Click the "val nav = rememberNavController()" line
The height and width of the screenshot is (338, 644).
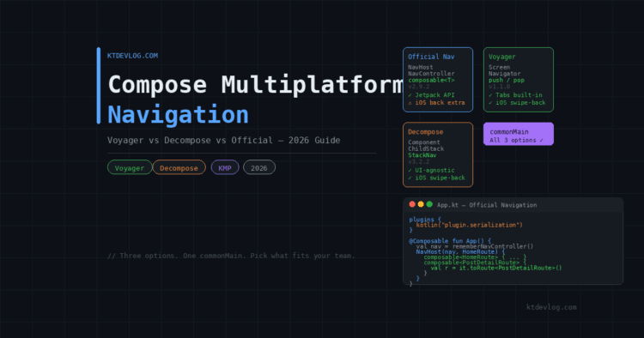click(475, 246)
